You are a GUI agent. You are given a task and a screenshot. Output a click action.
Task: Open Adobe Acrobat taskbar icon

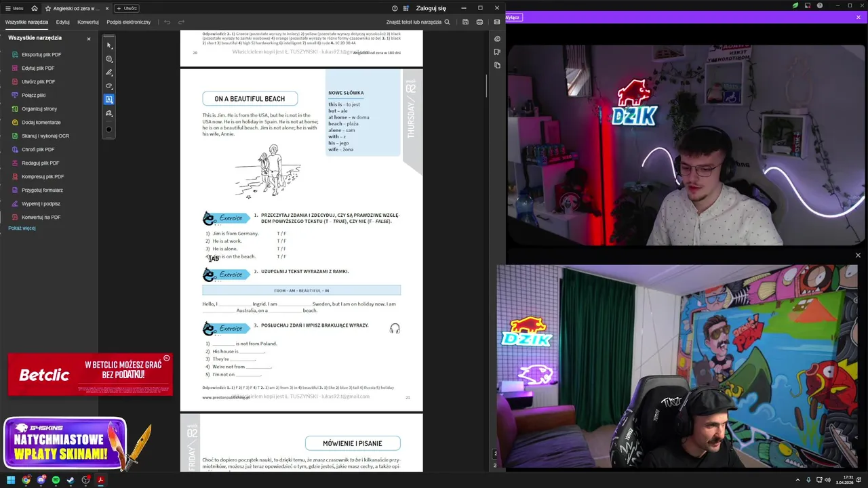100,480
